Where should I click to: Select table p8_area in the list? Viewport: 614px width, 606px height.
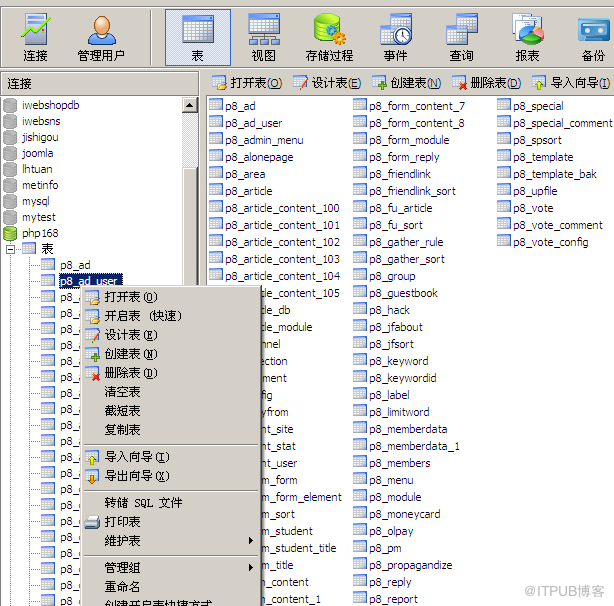point(245,174)
